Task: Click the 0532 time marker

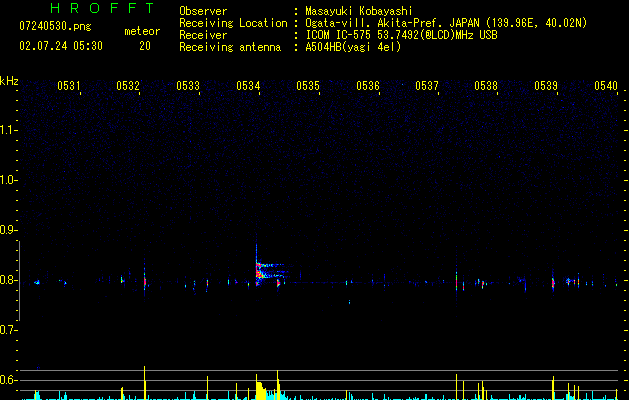Action: coord(128,85)
